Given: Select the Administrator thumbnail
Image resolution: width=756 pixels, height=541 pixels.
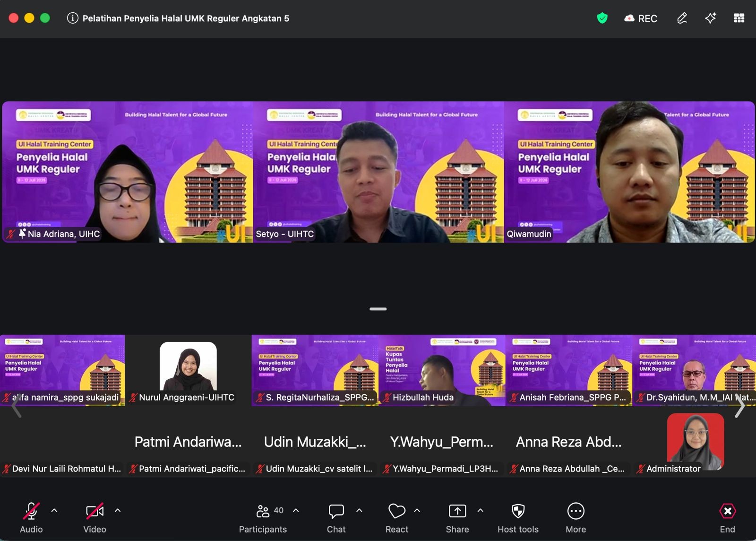Looking at the screenshot, I should coord(695,442).
